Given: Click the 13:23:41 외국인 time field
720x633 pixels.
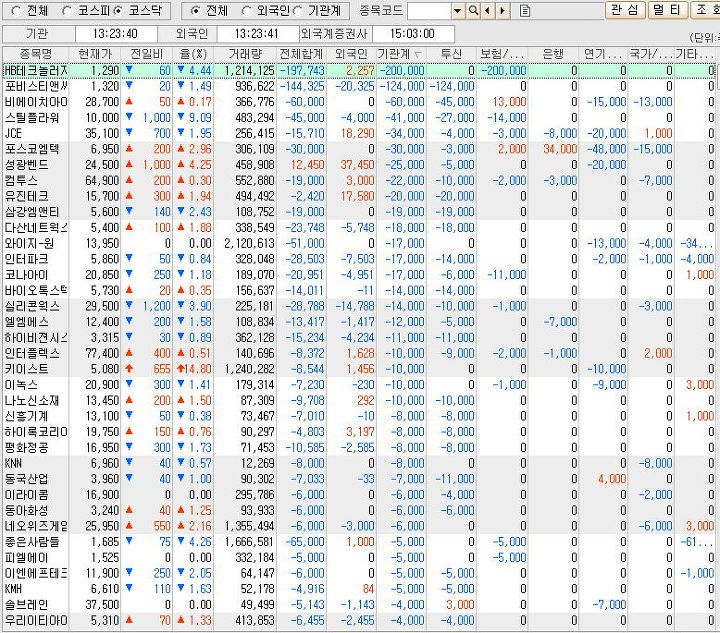Looking at the screenshot, I should 257,34.
